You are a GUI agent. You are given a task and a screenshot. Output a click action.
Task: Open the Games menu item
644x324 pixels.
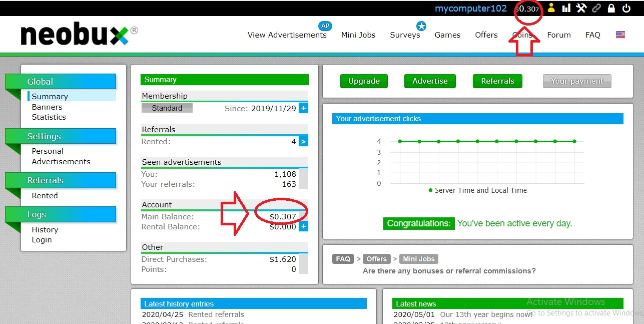447,35
